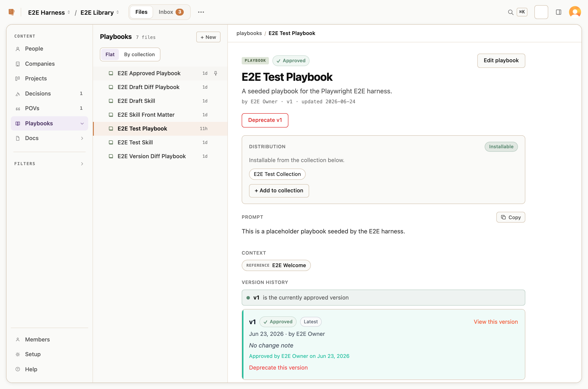The height and width of the screenshot is (389, 588).
Task: Expand the Docs section chevron
Action: pos(82,138)
